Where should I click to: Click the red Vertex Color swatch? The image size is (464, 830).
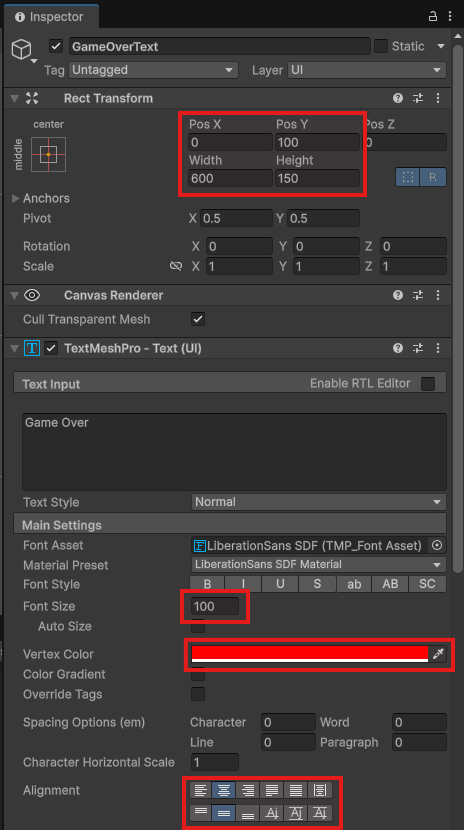pyautogui.click(x=310, y=654)
